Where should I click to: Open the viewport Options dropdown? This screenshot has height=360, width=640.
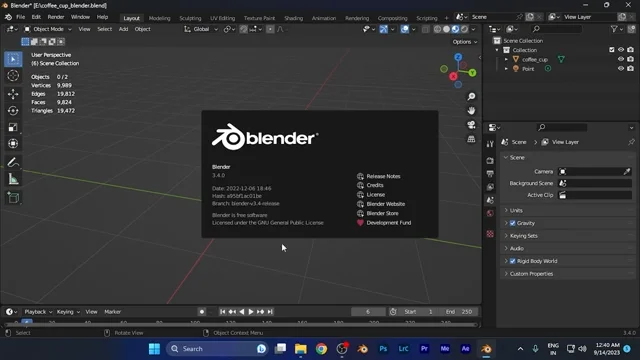464,42
